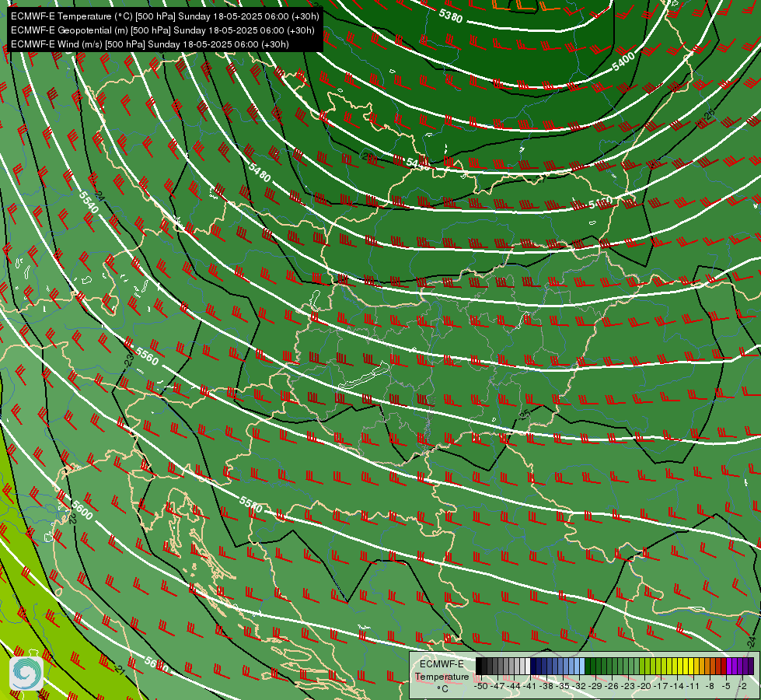Pick the dark purple swatch at legend's right end
Viewport: 761px width, 700px height.
tap(752, 666)
